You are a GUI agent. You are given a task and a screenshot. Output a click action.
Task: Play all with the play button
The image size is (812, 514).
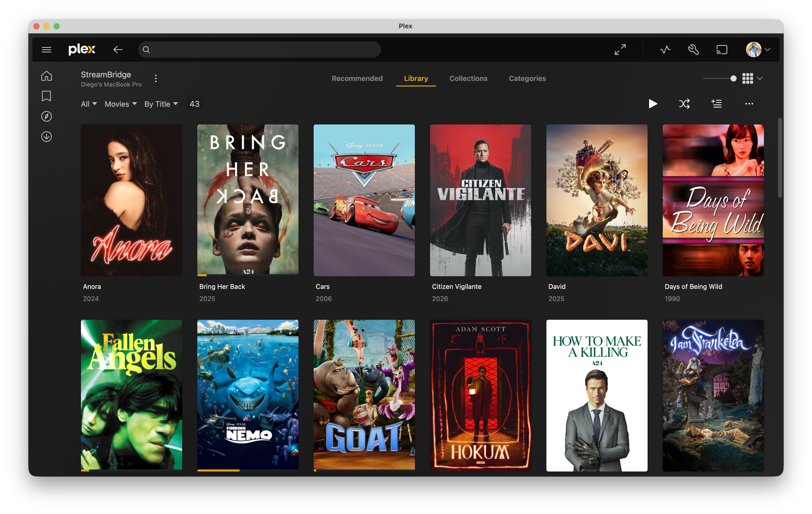click(x=653, y=103)
